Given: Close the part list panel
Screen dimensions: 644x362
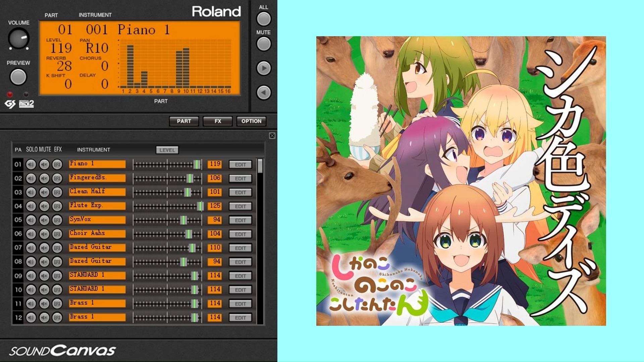Looking at the screenshot, I should 272,136.
